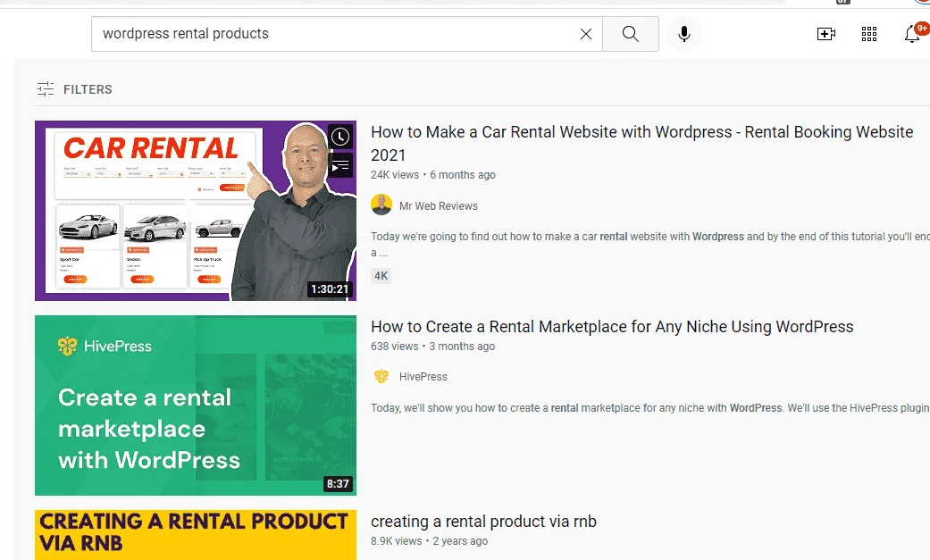Image resolution: width=930 pixels, height=560 pixels.
Task: Open title 'creating a rental product via rnb'
Action: 483,521
